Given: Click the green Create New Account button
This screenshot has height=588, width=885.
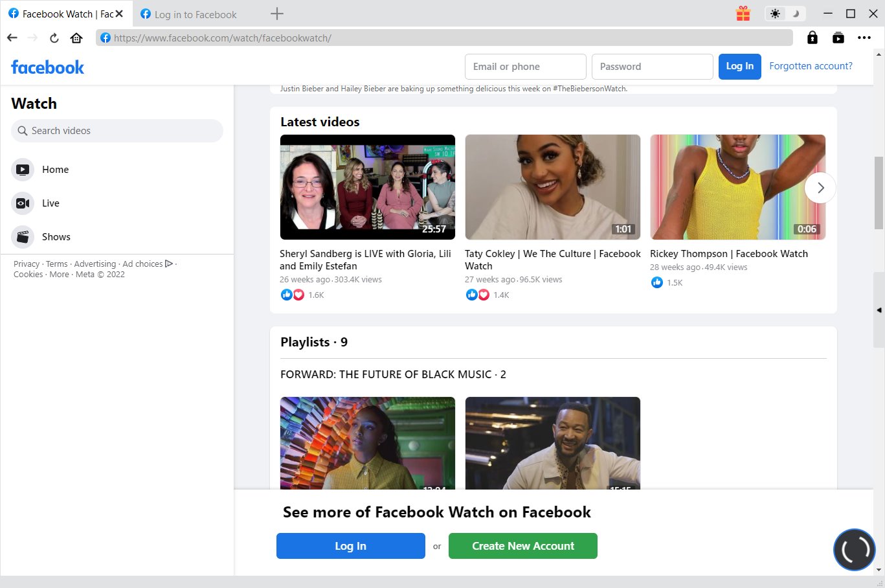Looking at the screenshot, I should [x=522, y=546].
